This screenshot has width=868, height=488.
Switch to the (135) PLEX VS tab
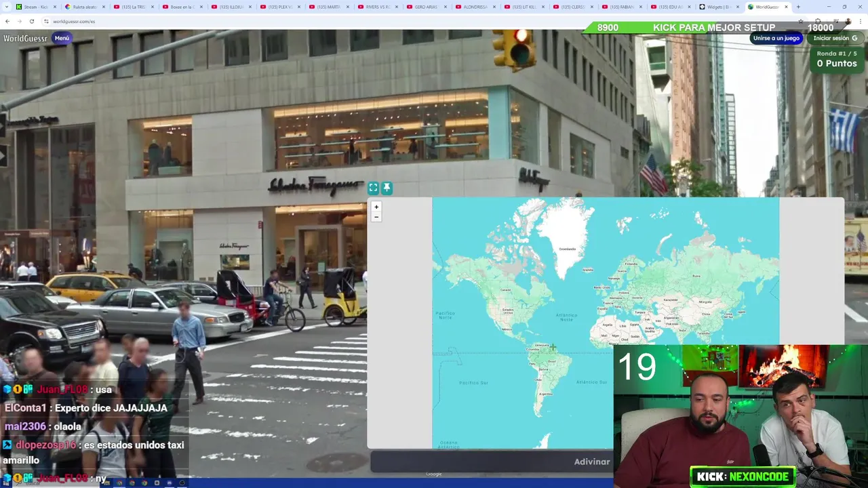pyautogui.click(x=279, y=7)
